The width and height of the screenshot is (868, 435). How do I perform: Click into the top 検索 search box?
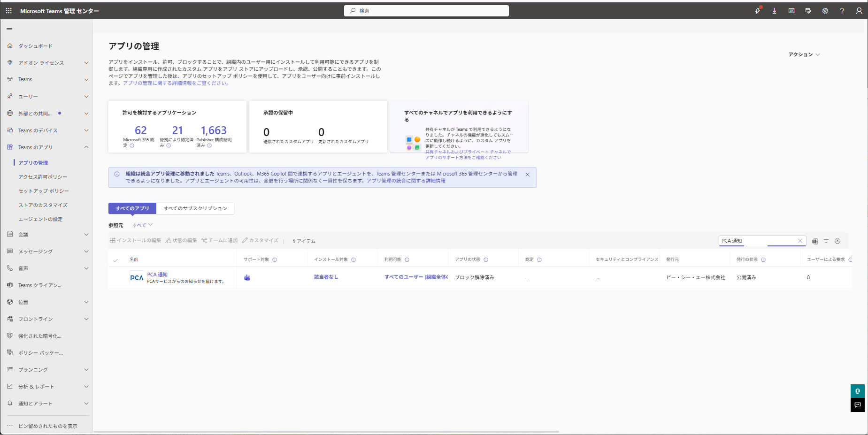click(426, 11)
